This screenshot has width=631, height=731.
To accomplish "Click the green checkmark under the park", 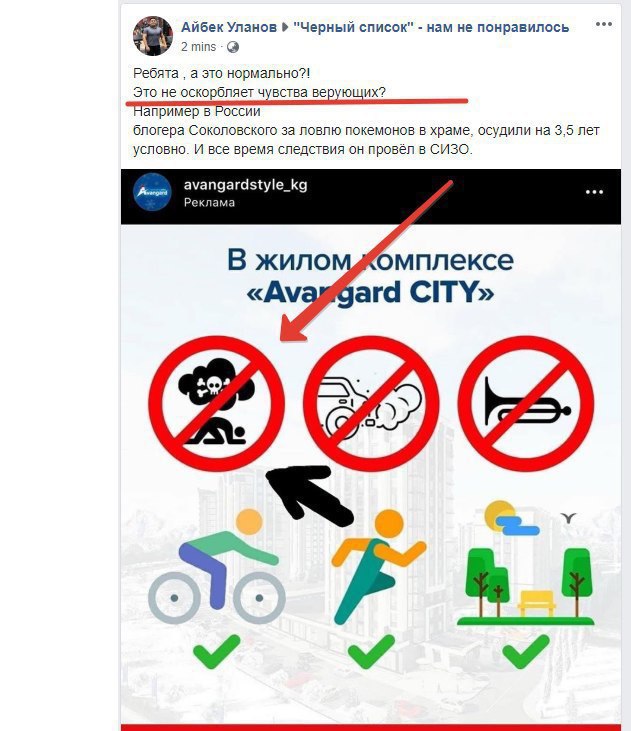I will pos(526,651).
